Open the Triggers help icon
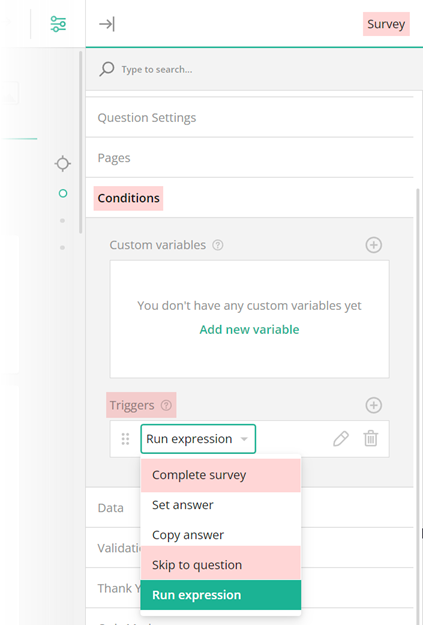Viewport: 423px width, 625px height. (166, 405)
